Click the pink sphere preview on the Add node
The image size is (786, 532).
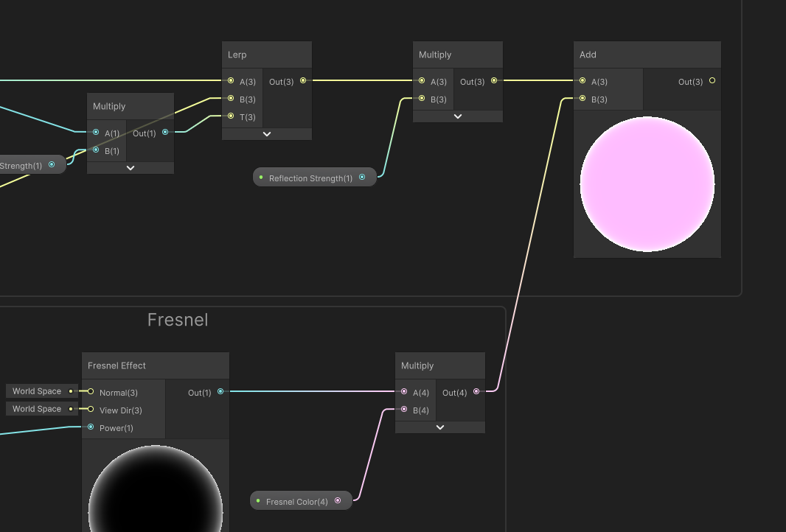647,183
